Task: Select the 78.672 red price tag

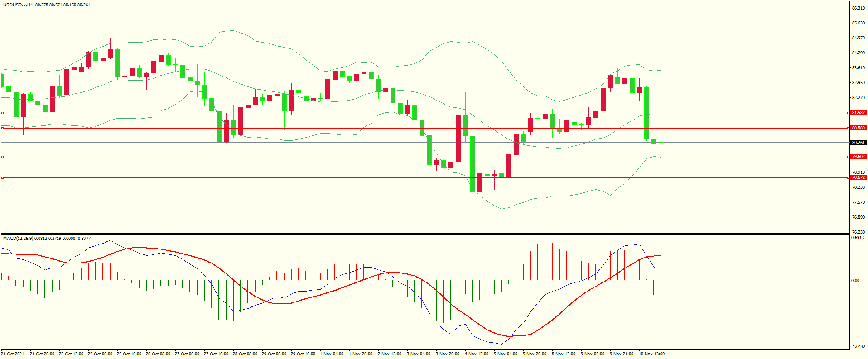Action: pos(858,177)
